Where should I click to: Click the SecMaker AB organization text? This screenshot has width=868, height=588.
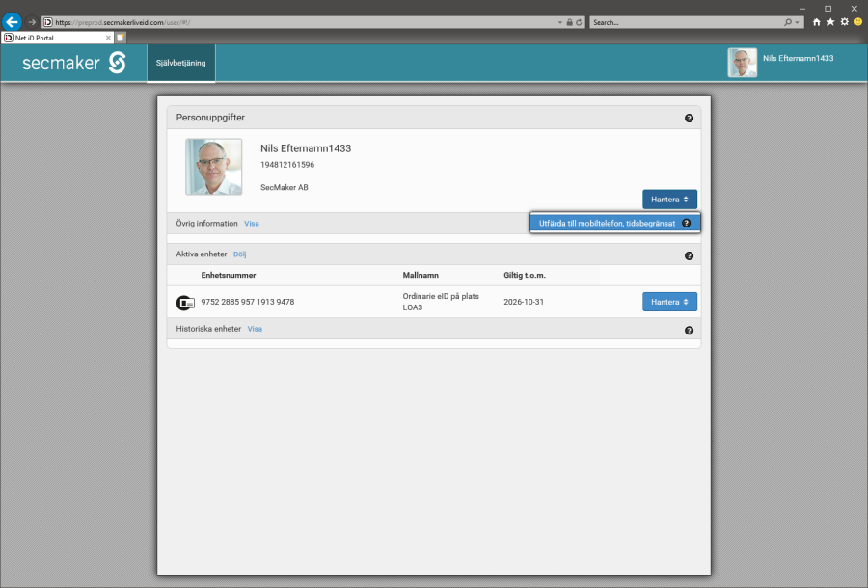coord(284,188)
